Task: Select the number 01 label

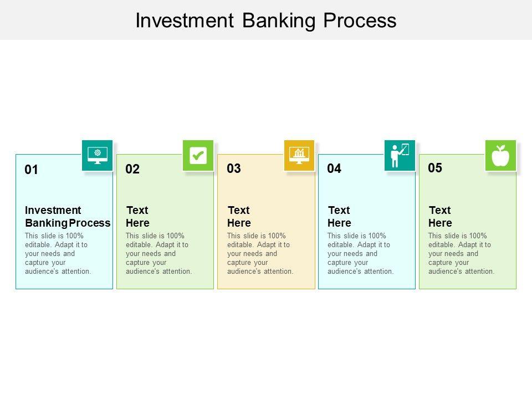Action: pos(32,170)
